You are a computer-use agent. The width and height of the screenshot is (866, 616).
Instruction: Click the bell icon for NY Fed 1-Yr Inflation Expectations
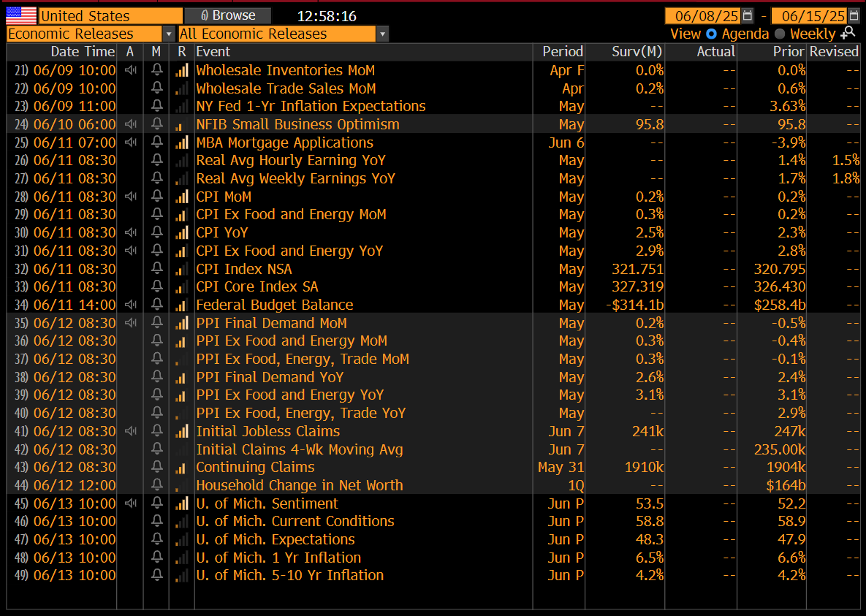(x=157, y=105)
